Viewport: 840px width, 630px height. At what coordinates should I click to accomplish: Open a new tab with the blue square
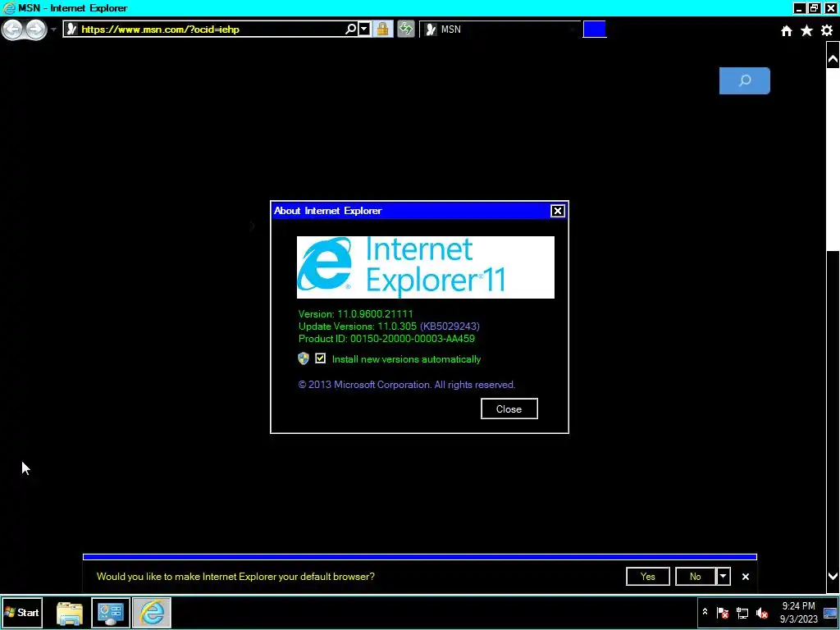coord(595,29)
